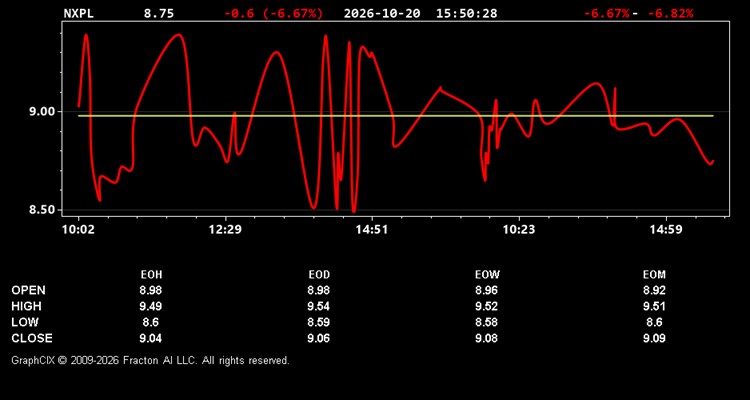Click EOW high value 9.52

click(x=487, y=306)
